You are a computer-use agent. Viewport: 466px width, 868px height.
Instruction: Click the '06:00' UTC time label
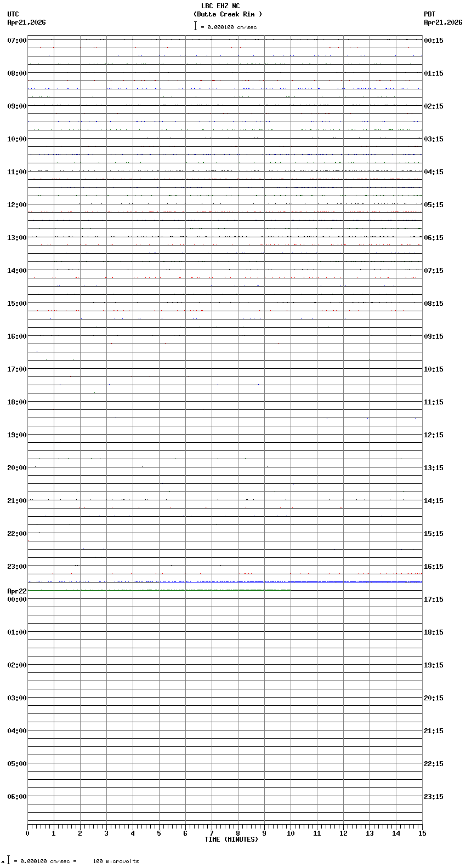(x=17, y=797)
